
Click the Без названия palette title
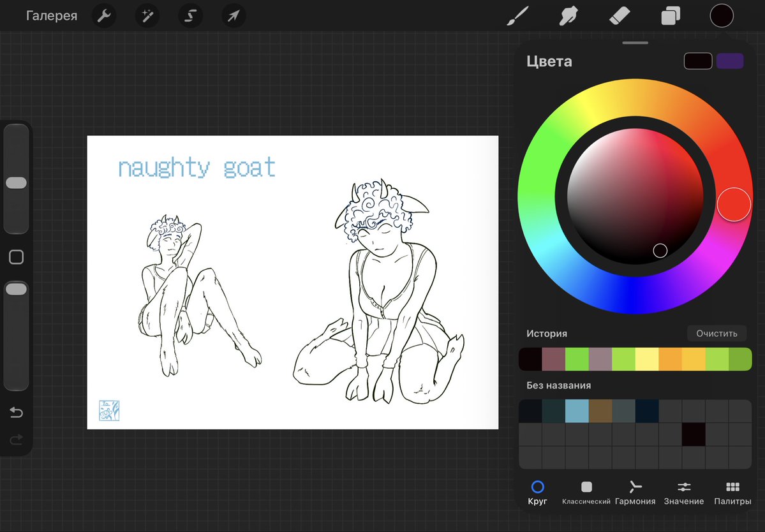click(559, 385)
